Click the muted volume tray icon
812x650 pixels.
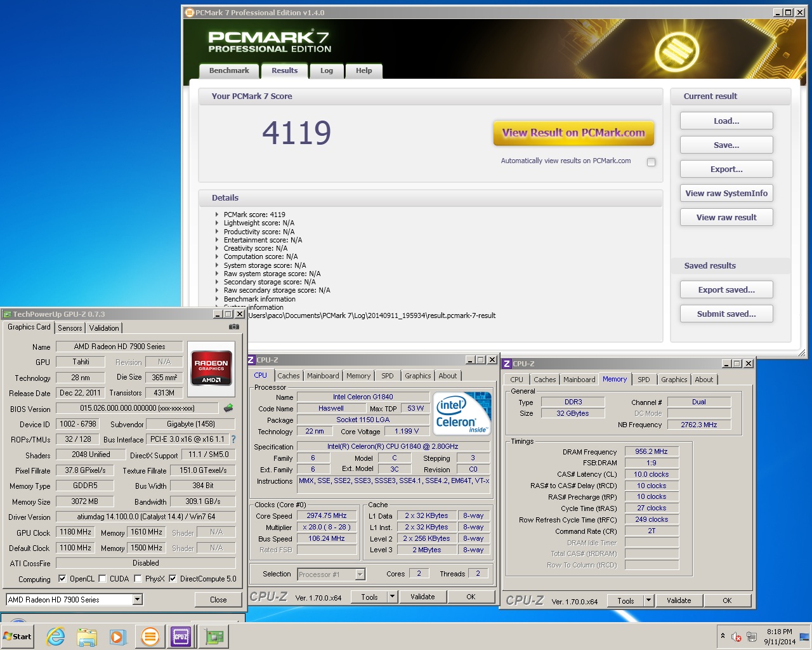(x=737, y=637)
